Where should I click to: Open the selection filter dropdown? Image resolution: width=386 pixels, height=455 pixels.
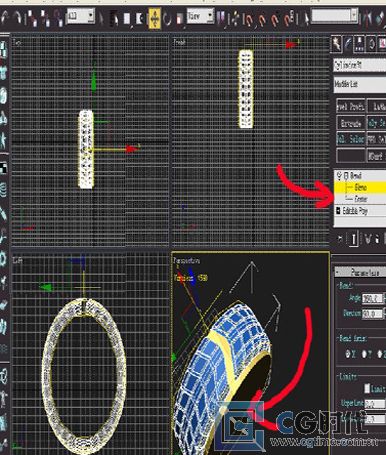click(81, 16)
